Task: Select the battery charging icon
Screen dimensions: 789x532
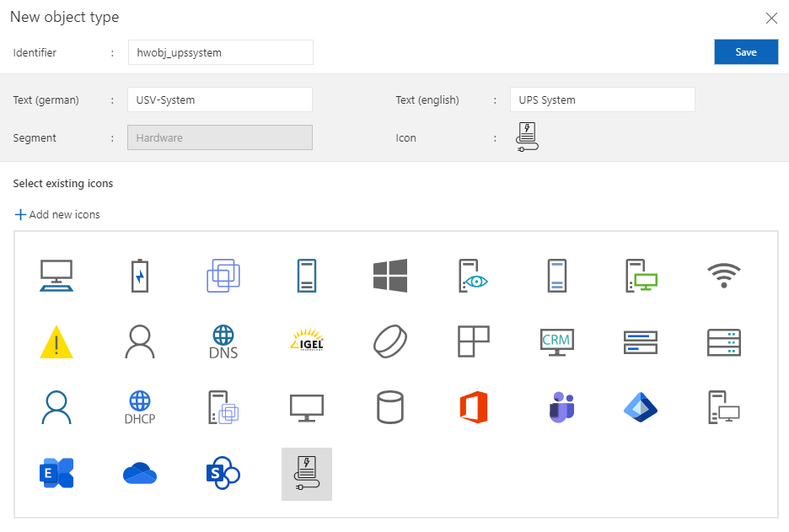Action: tap(140, 276)
